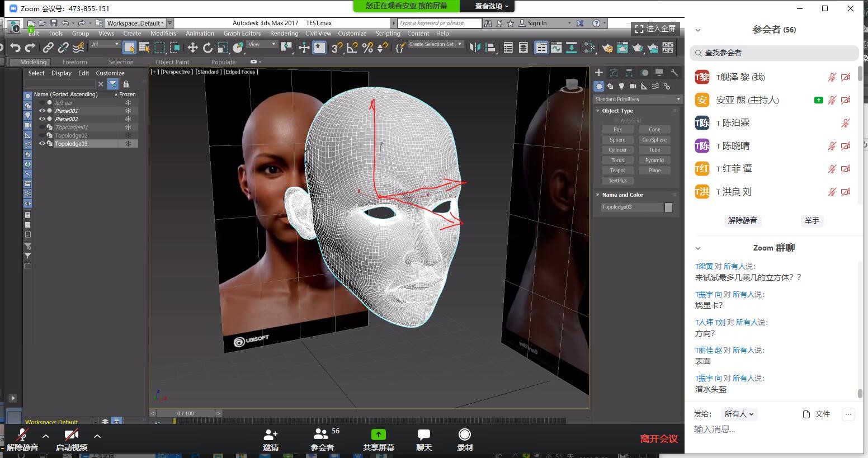Toggle the AutoGrid checkbox
This screenshot has height=458, width=868.
point(617,121)
